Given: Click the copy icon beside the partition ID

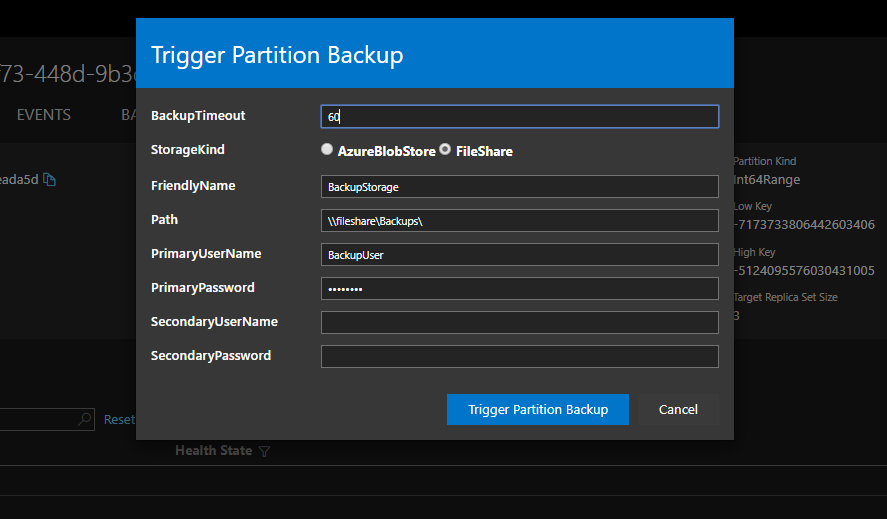Looking at the screenshot, I should click(50, 180).
